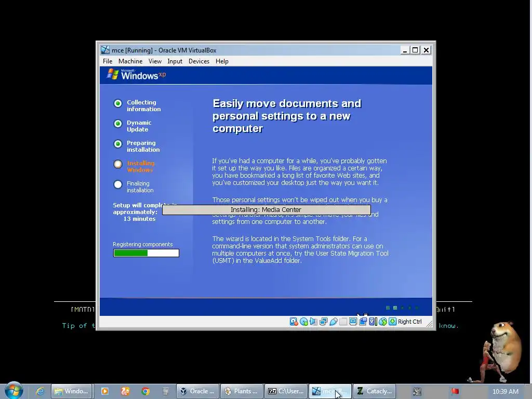Click the hamster desktop gadget

click(496, 352)
